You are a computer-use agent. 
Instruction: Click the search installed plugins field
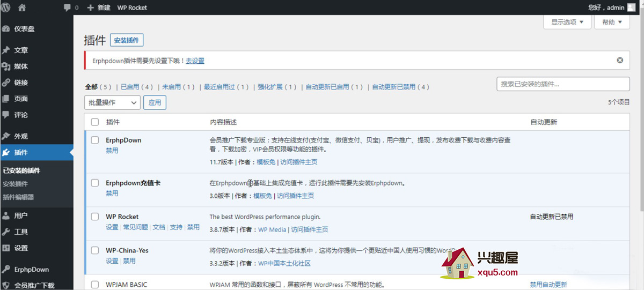563,84
